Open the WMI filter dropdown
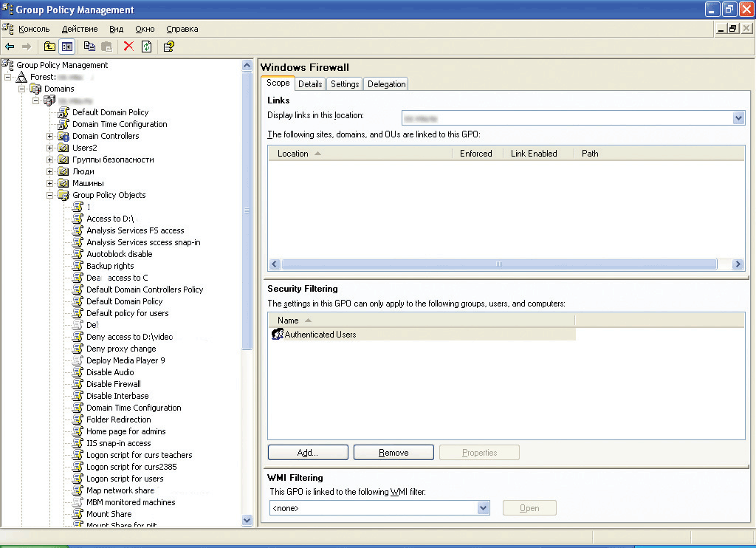The height and width of the screenshot is (548, 756). coord(483,507)
